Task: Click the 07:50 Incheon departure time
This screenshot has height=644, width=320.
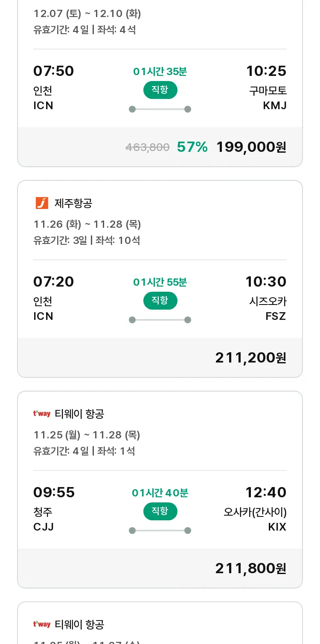Action: coord(54,71)
